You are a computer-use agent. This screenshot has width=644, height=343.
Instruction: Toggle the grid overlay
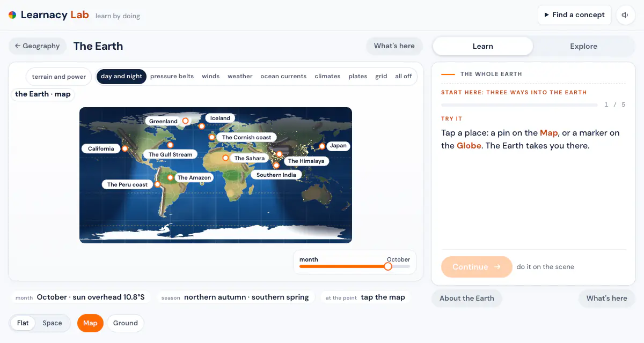pos(381,76)
